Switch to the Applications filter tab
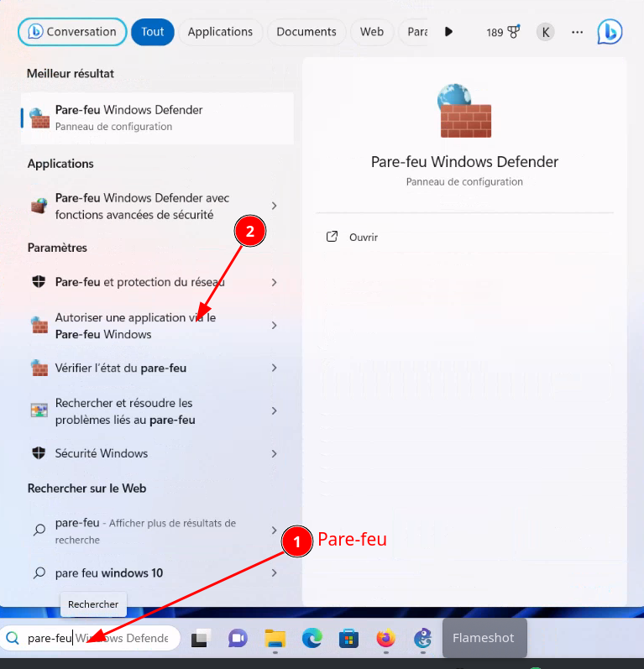The width and height of the screenshot is (644, 669). [x=220, y=32]
